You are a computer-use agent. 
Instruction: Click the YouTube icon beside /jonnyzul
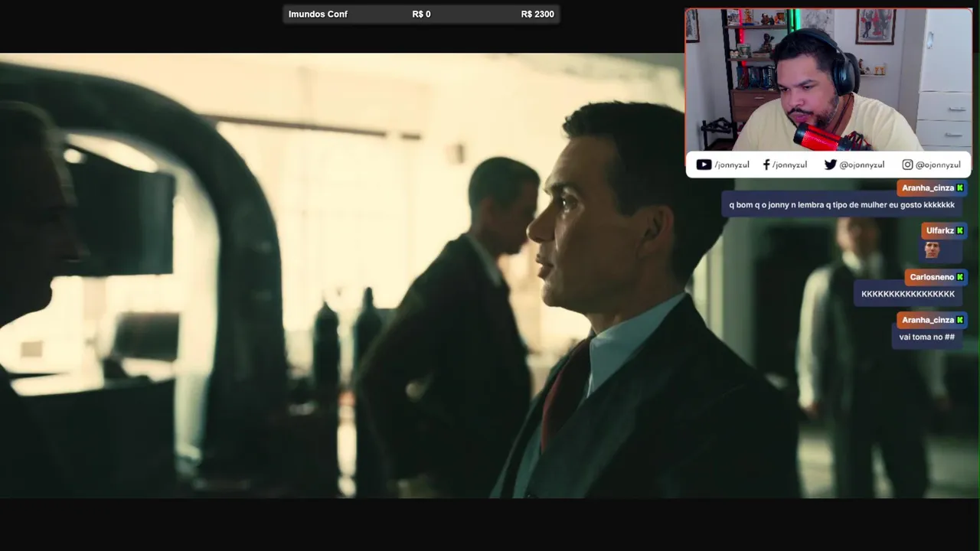(704, 165)
